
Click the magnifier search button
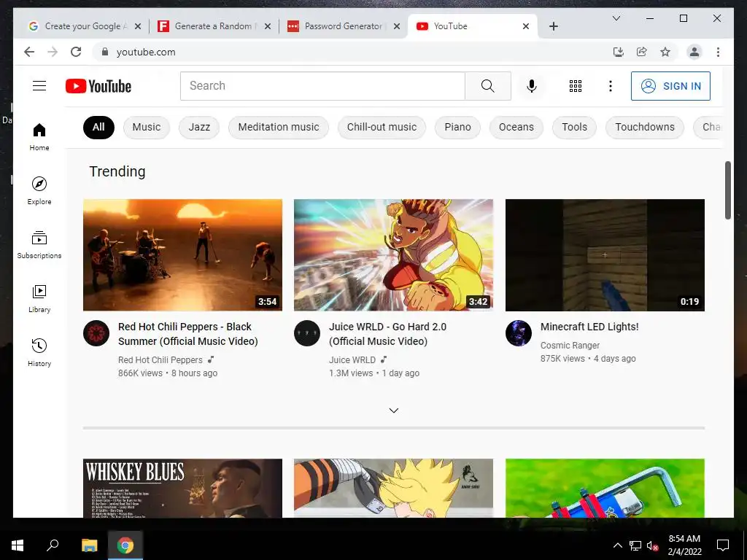(488, 86)
